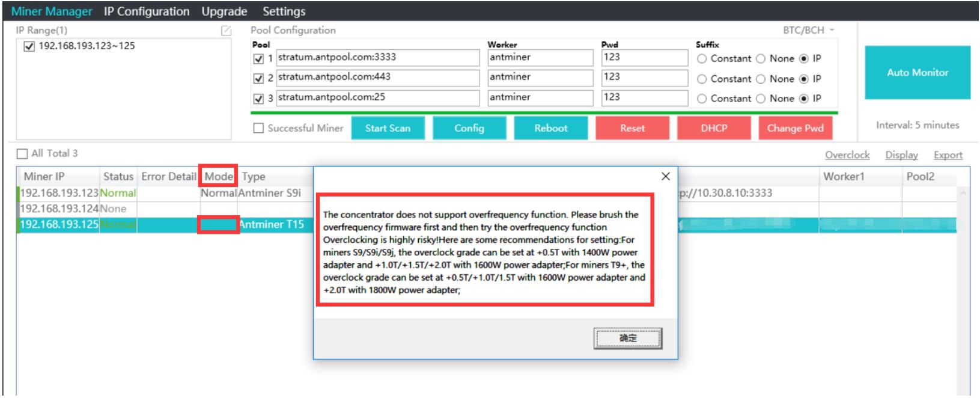Image resolution: width=980 pixels, height=398 pixels.
Task: Toggle the All Total 3 checkbox
Action: pyautogui.click(x=22, y=154)
